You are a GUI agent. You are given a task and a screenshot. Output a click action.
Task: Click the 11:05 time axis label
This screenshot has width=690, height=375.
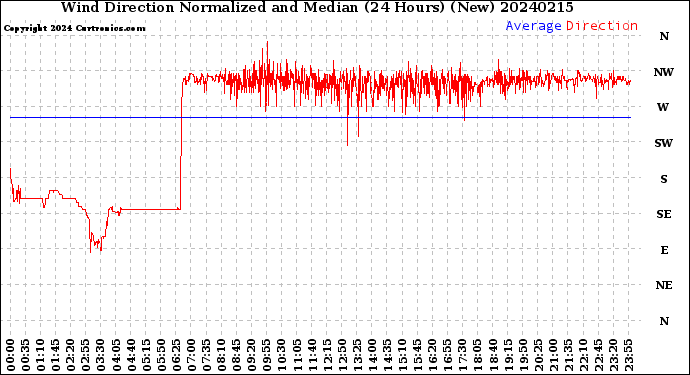pos(297,355)
